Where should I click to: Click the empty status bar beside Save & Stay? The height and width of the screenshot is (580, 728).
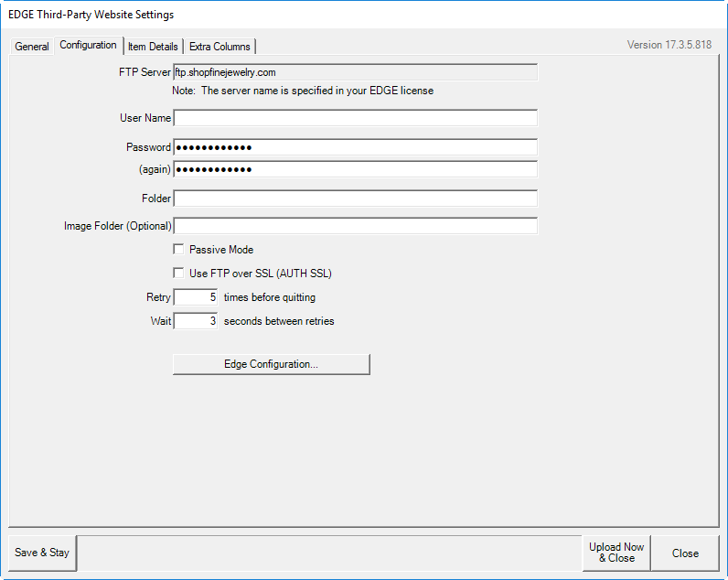[x=329, y=553]
